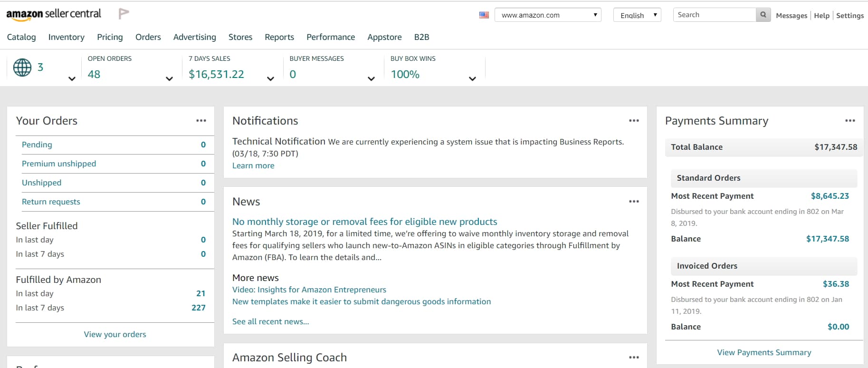Open the www.amazon.com marketplace dropdown

(x=548, y=15)
